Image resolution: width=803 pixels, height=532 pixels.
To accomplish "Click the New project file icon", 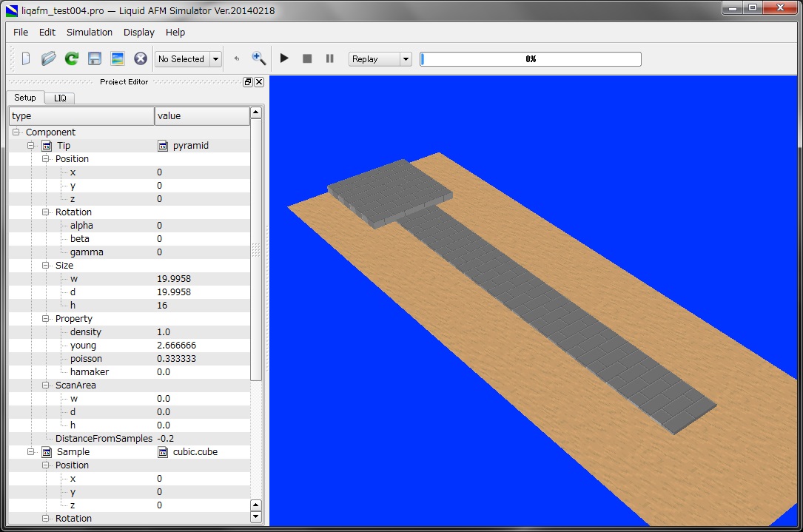I will click(26, 58).
